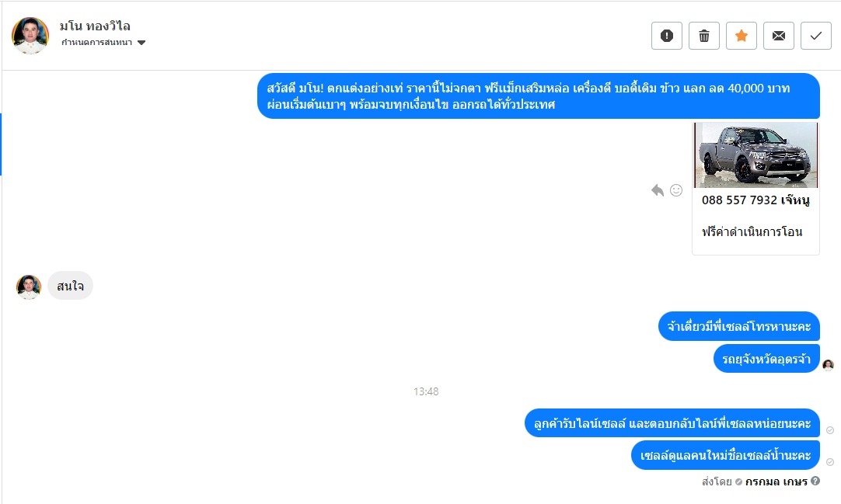Mark conversation unread with envelope icon
The image size is (841, 504).
[779, 36]
